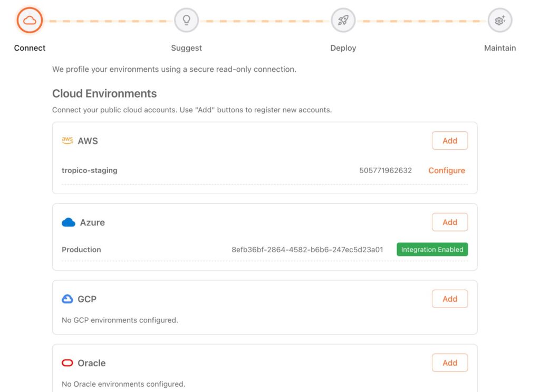540x392 pixels.
Task: Click the Oracle red logo icon
Action: 67,363
